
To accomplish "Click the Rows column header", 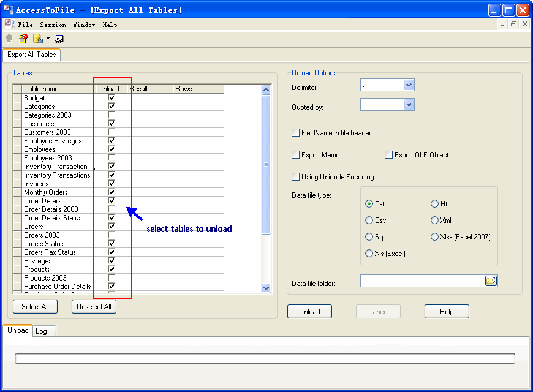I will tap(198, 89).
